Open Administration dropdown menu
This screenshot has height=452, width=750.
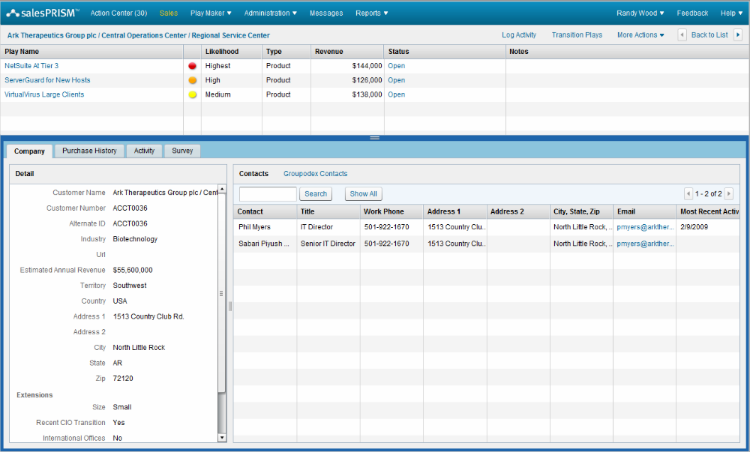(270, 13)
